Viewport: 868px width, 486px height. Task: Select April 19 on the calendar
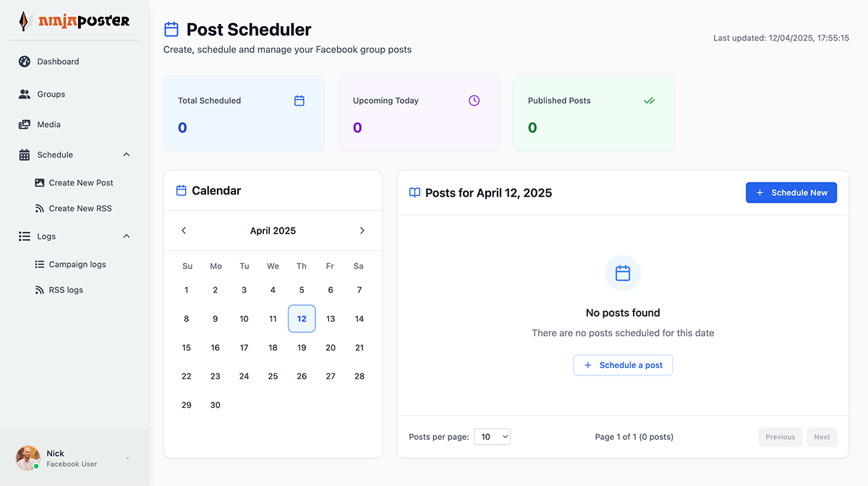click(302, 348)
